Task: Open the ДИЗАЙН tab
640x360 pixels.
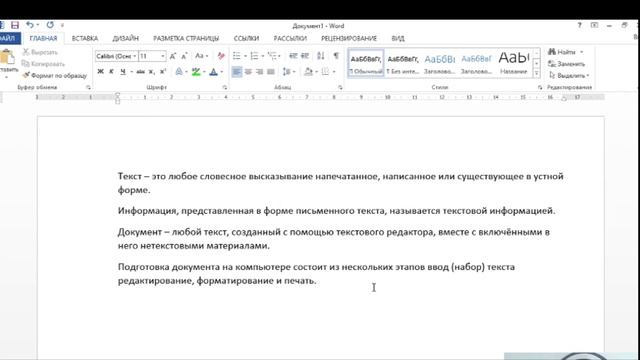Action: pyautogui.click(x=126, y=38)
